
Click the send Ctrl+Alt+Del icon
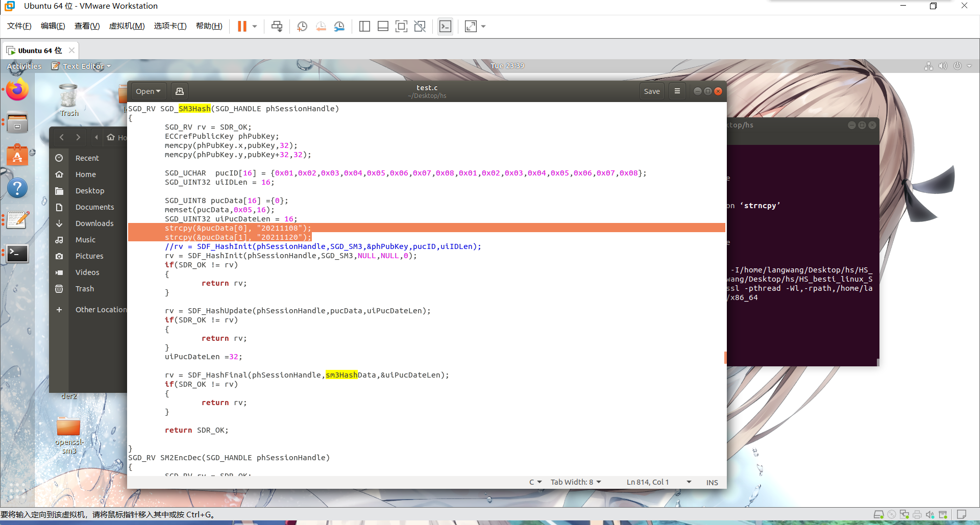tap(277, 26)
